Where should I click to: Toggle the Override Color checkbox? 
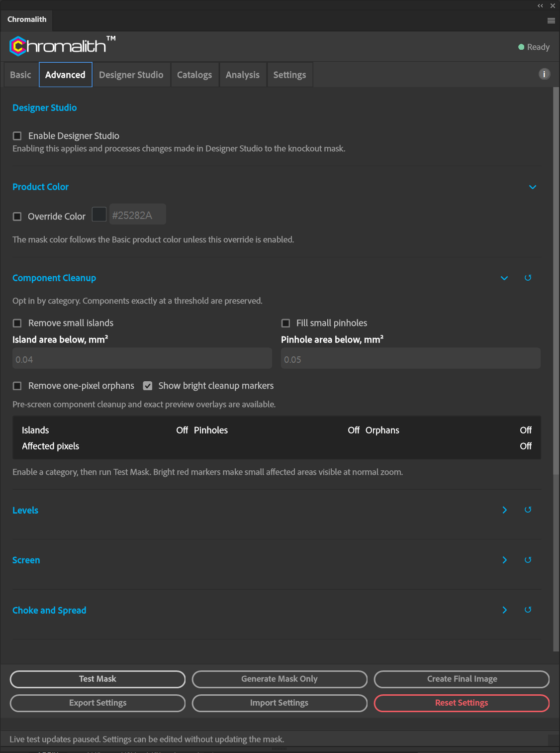click(17, 216)
